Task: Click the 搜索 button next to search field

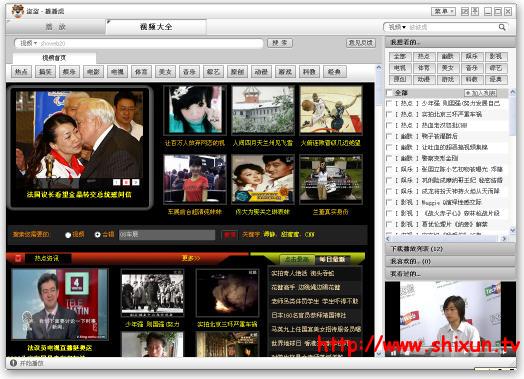Action: pos(280,43)
